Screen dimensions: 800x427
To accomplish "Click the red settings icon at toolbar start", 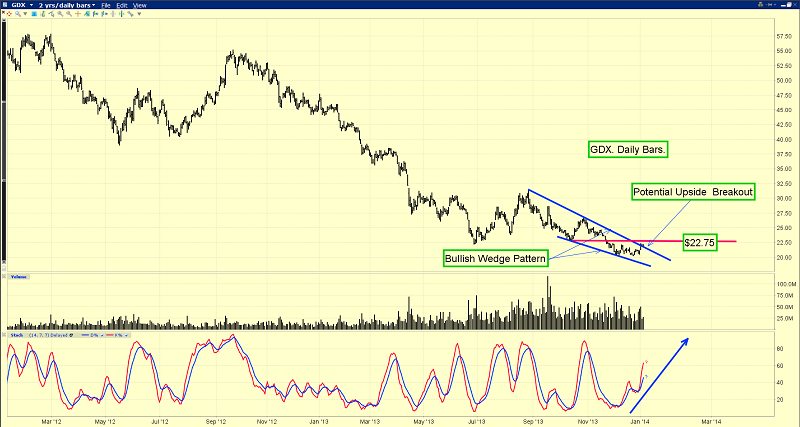I will click(x=7, y=14).
